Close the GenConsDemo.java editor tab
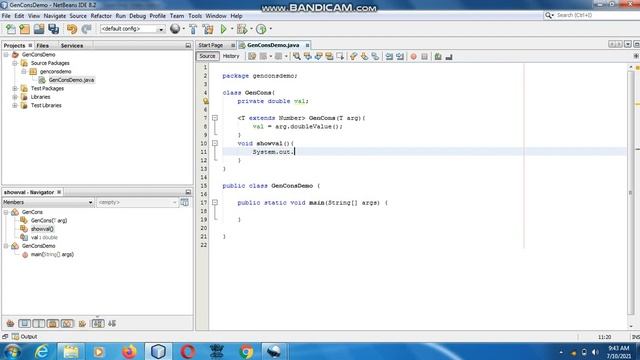 pos(307,45)
